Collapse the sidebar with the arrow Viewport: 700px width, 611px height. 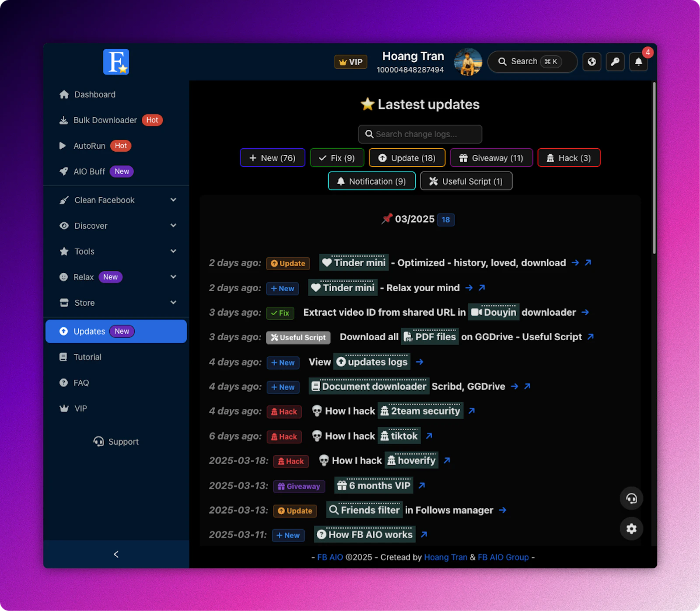[x=116, y=554]
